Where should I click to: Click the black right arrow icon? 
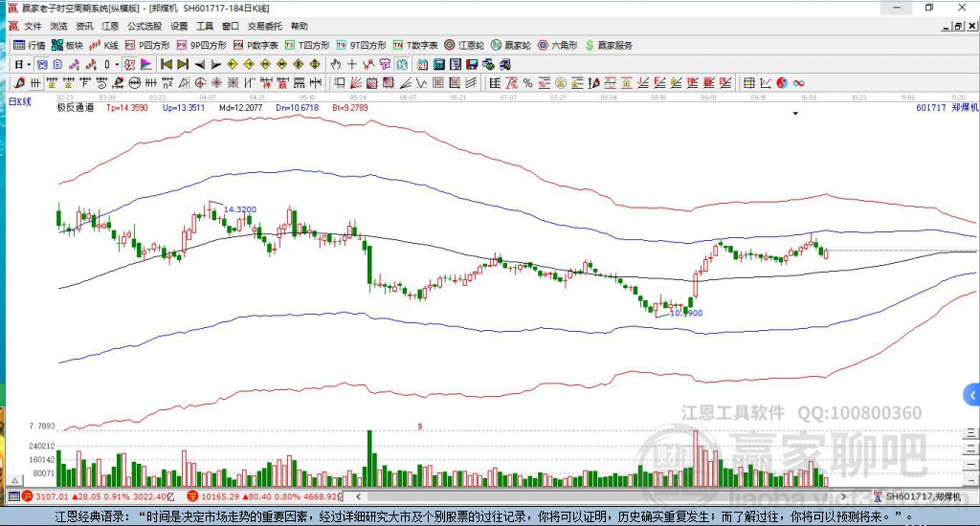216,64
